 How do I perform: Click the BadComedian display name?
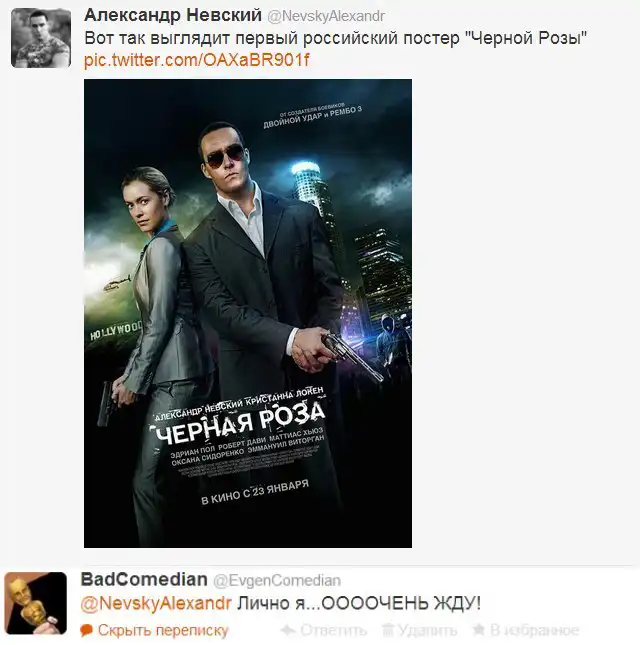pos(144,579)
